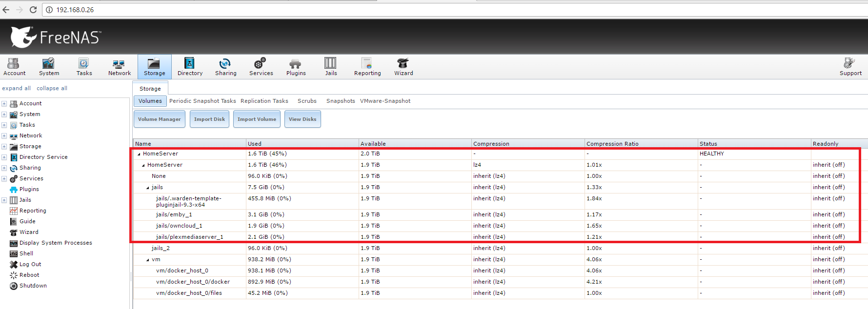Open Services in the top toolbar
Image resolution: width=868 pixels, height=309 pixels.
point(261,67)
